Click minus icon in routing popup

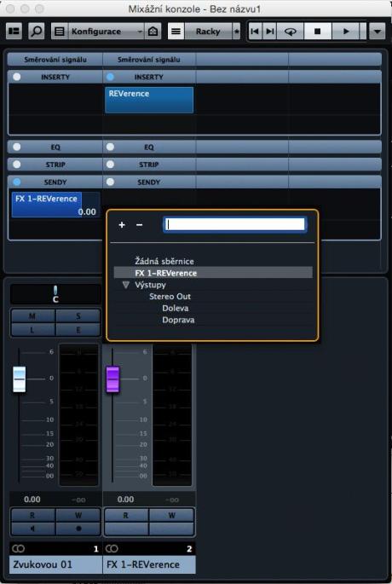click(139, 225)
